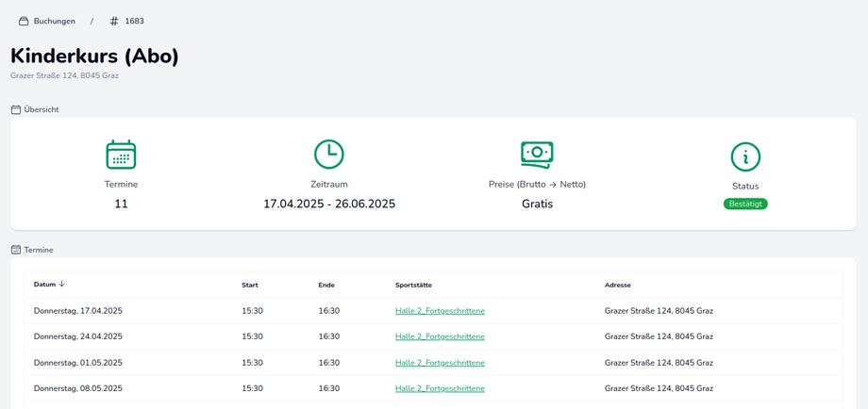Click the green clock Zeitraum icon
The image size is (868, 409).
[329, 155]
